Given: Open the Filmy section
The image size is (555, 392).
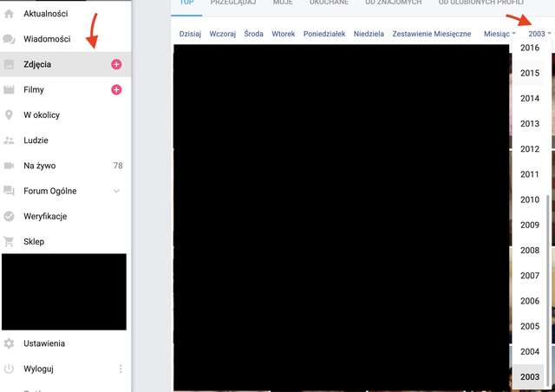Looking at the screenshot, I should [34, 90].
